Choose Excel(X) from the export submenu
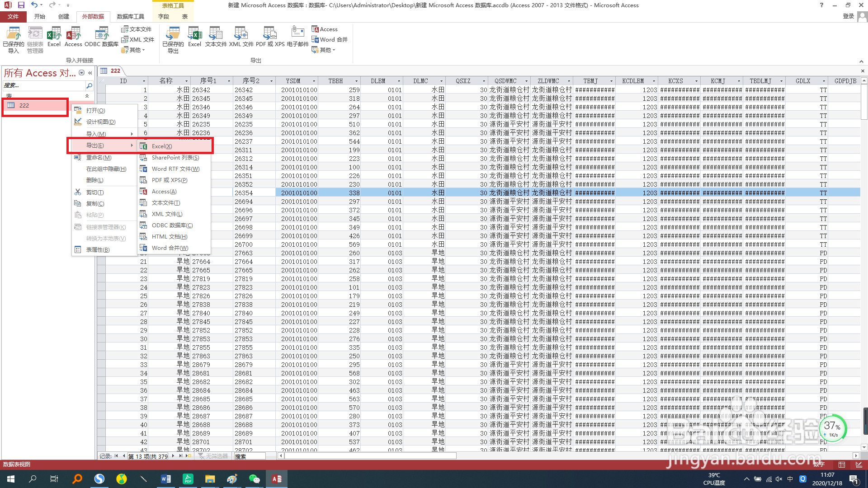Screen dimensions: 868x488 point(162,146)
